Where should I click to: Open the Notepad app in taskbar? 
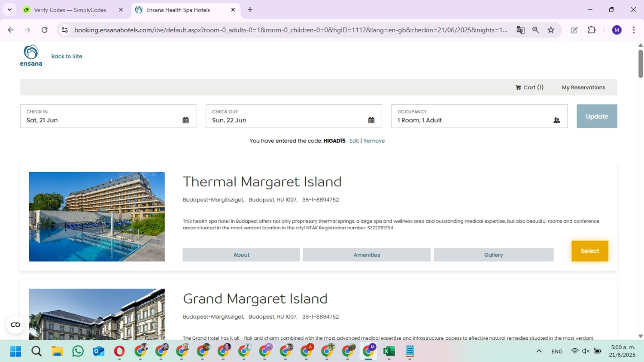click(410, 351)
